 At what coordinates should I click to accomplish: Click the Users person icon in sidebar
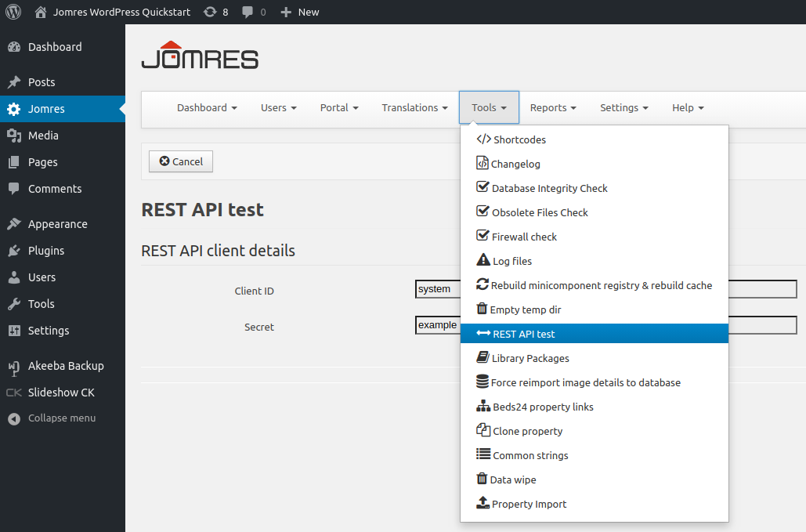[x=14, y=277]
